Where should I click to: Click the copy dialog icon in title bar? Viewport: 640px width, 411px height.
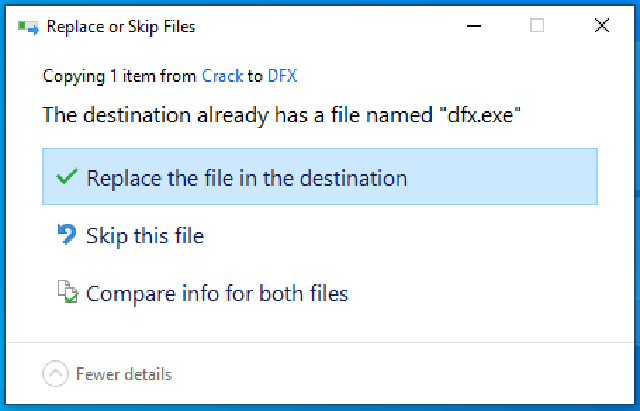point(28,27)
